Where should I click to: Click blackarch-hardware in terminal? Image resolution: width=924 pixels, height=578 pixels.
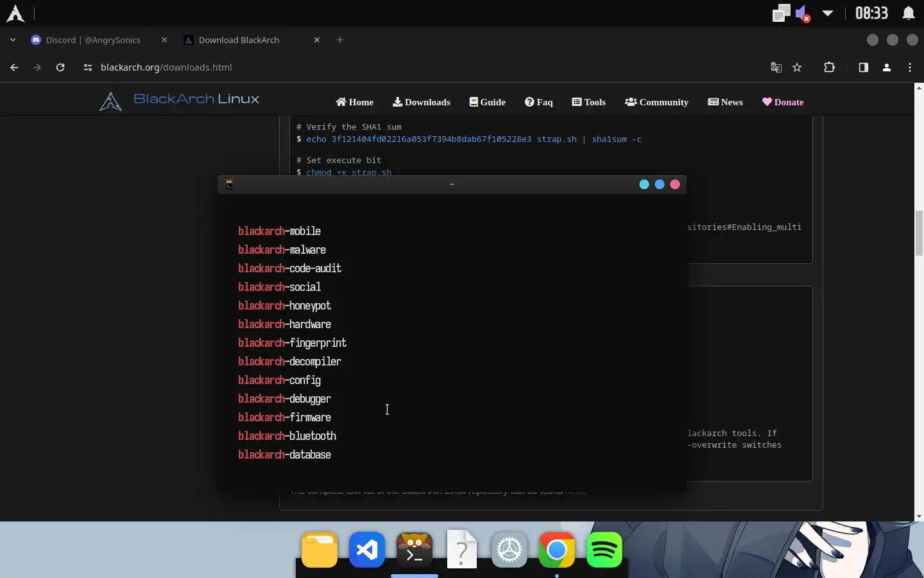284,324
